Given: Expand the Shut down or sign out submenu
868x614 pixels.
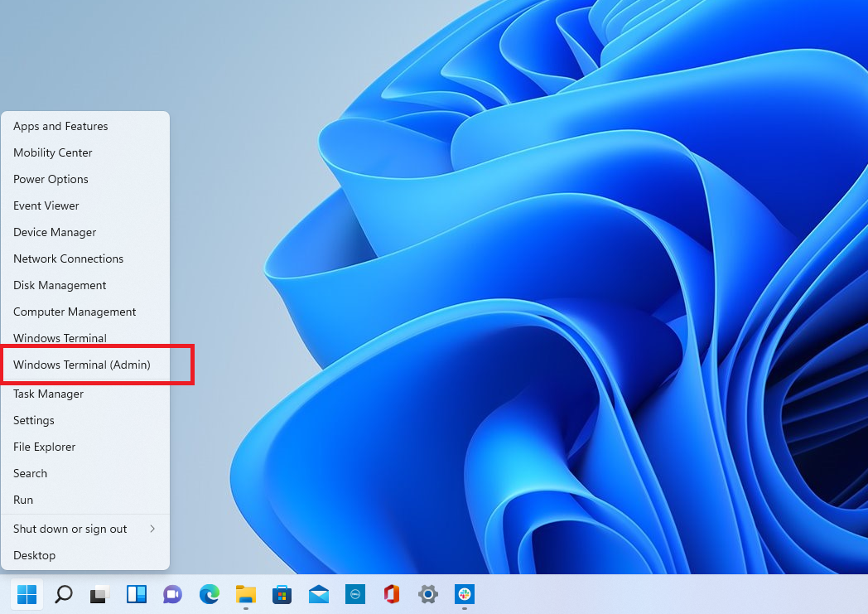Looking at the screenshot, I should point(70,529).
